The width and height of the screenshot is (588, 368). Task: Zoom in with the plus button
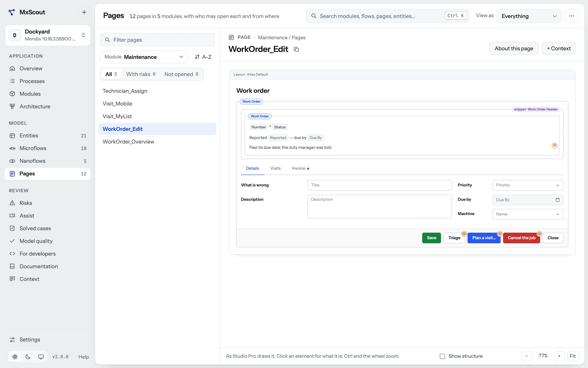(x=559, y=356)
